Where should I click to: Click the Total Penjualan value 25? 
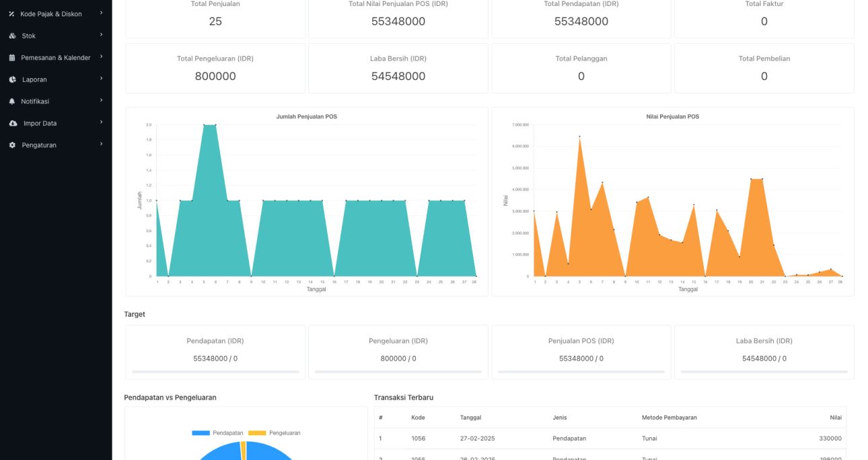point(215,22)
